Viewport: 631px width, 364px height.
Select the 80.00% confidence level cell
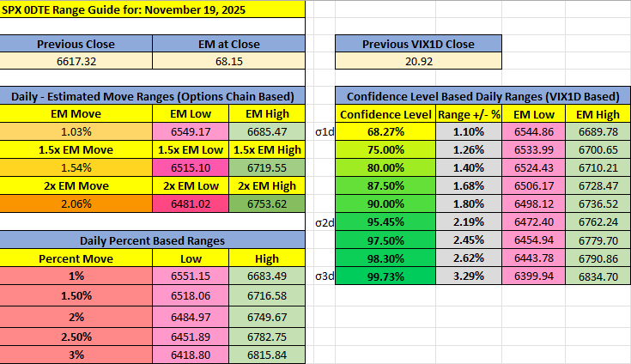[385, 167]
